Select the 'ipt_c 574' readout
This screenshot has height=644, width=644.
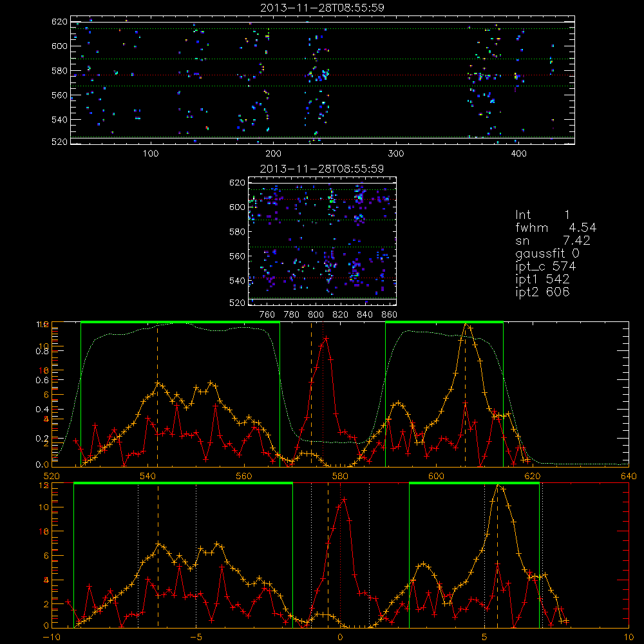pyautogui.click(x=545, y=267)
